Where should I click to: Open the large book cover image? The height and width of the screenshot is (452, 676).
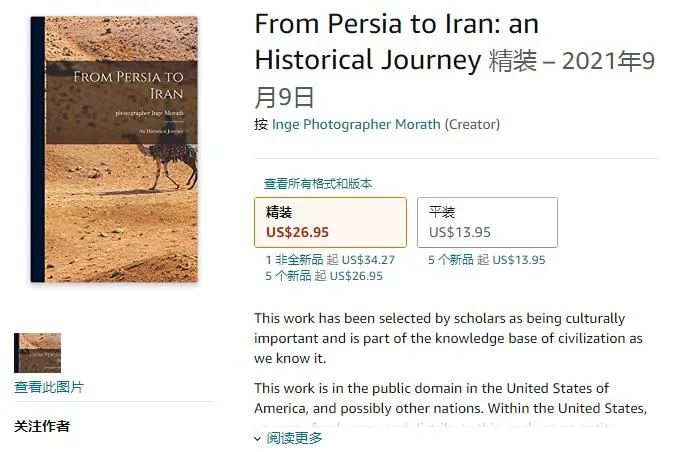(x=114, y=149)
